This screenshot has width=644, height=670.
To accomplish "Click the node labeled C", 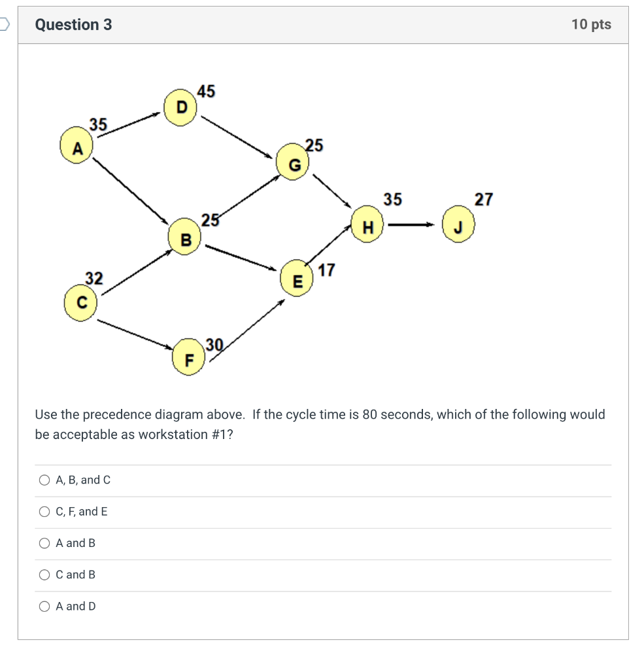I will 81,302.
